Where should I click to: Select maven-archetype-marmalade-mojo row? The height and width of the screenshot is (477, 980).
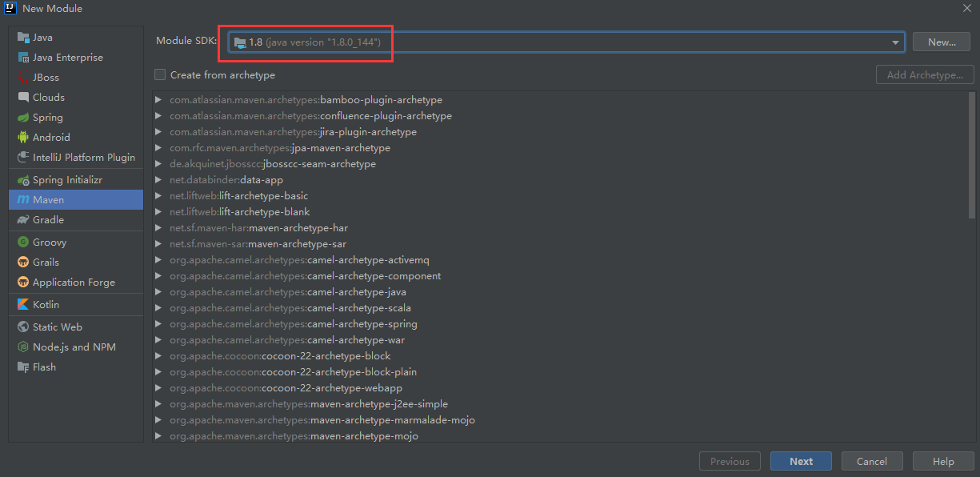pos(560,420)
